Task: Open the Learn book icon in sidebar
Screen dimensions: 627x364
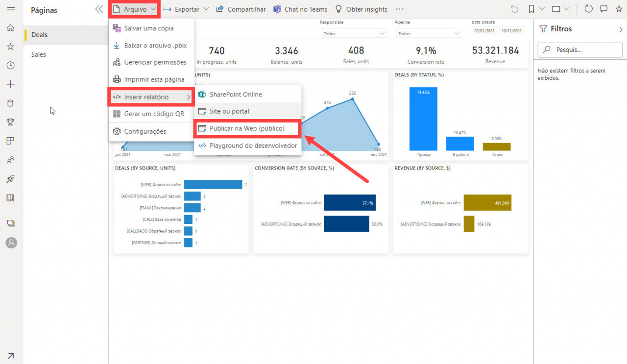Action: coord(11,197)
